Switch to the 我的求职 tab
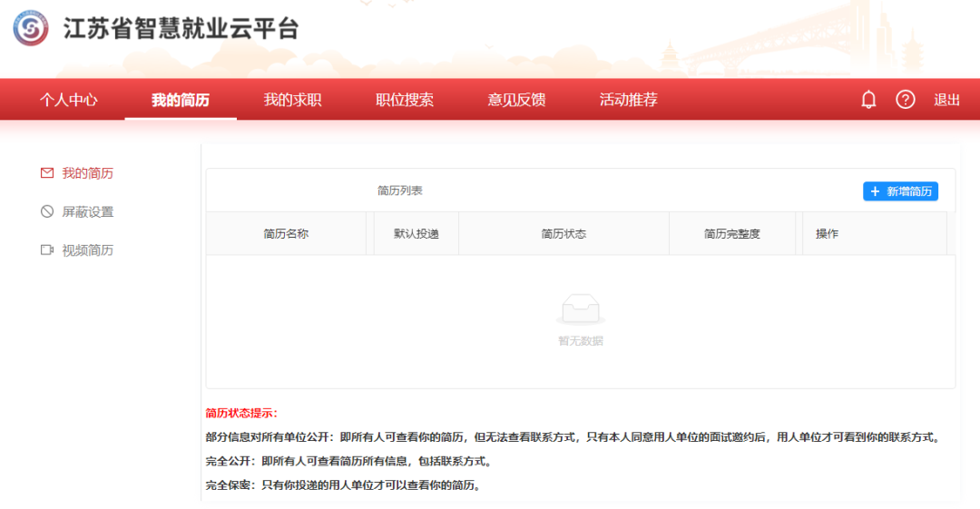980x509 pixels. coord(292,100)
